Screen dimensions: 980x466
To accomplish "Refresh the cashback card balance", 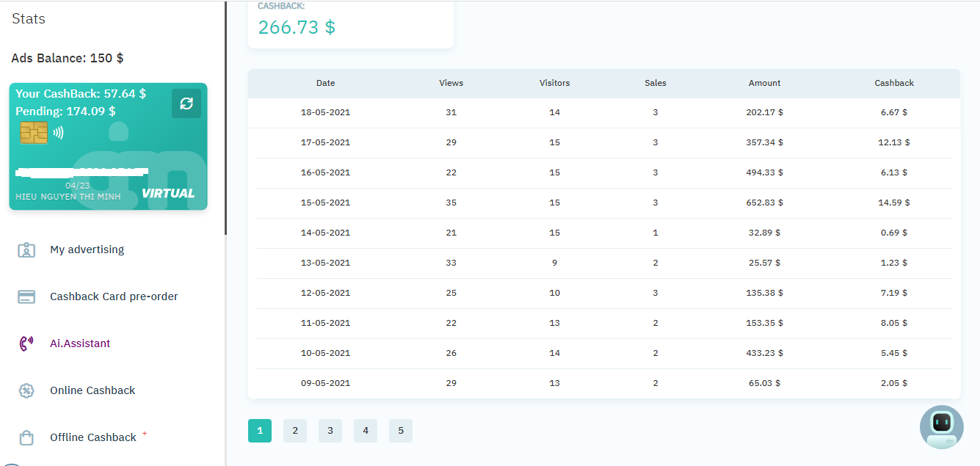I will (186, 103).
